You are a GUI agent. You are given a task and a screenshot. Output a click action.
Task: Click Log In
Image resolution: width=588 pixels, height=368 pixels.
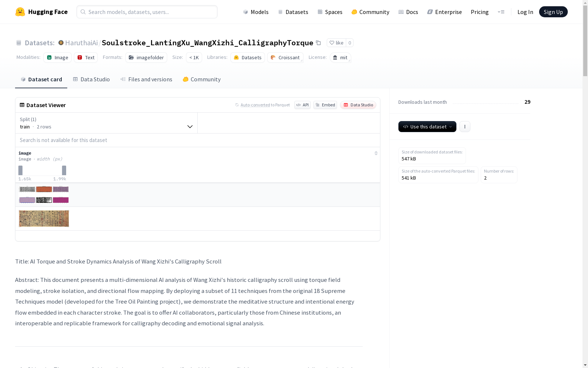[x=525, y=12]
